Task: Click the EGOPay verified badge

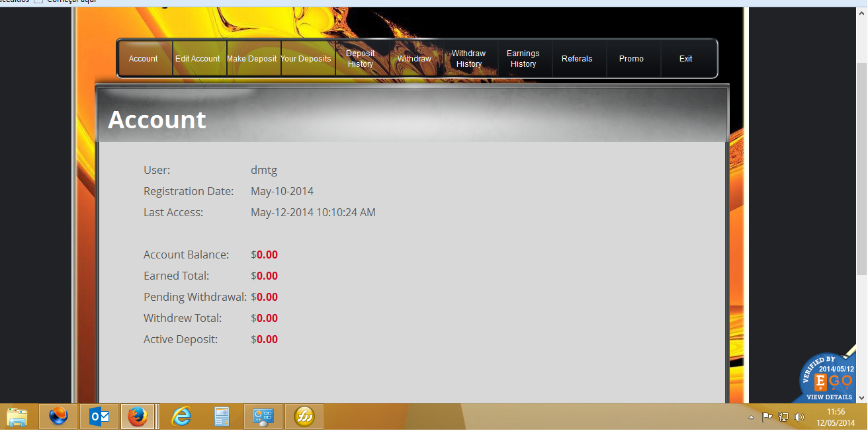Action: click(829, 379)
